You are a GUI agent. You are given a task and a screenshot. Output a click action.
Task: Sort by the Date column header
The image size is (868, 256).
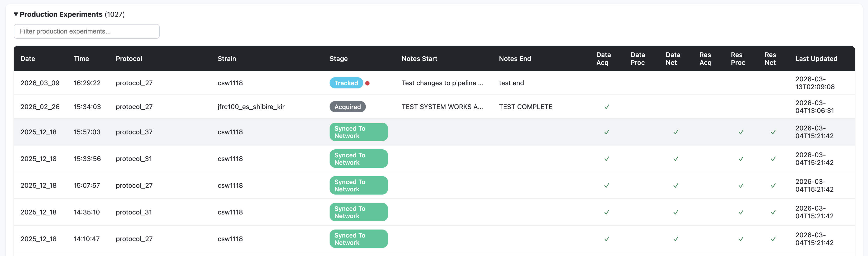[x=28, y=59]
